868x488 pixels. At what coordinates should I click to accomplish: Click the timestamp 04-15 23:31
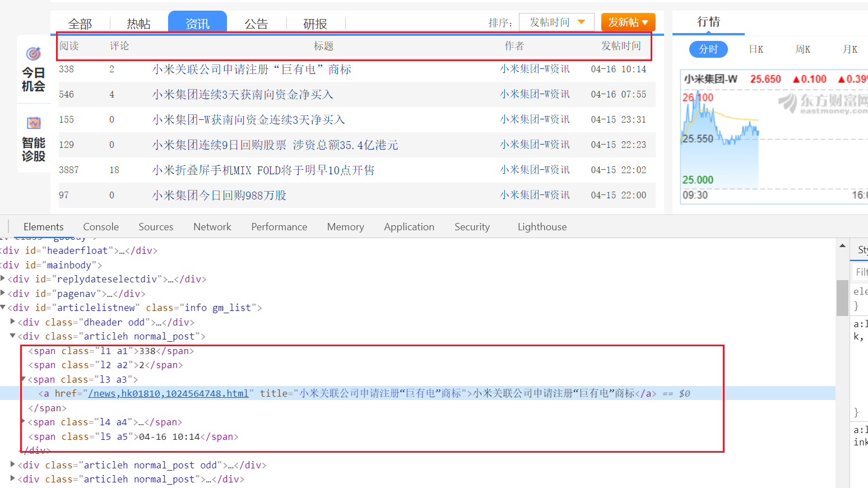pos(619,119)
